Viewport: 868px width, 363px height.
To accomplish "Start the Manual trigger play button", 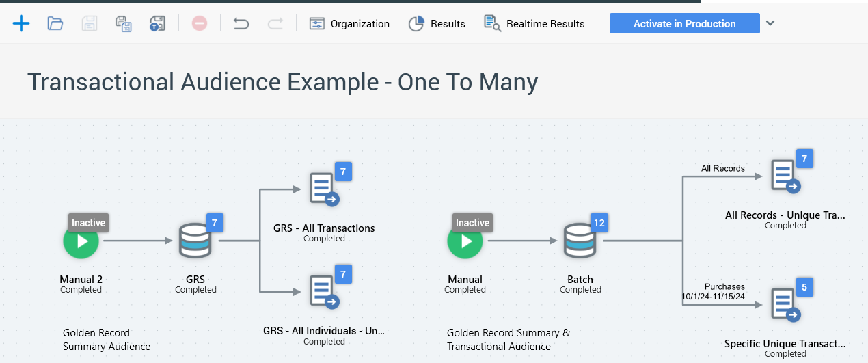I will 465,241.
